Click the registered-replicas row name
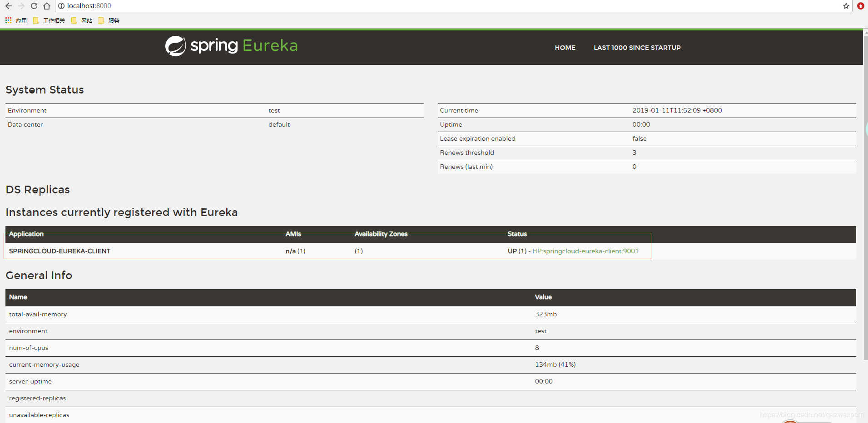This screenshot has height=423, width=868. point(38,398)
